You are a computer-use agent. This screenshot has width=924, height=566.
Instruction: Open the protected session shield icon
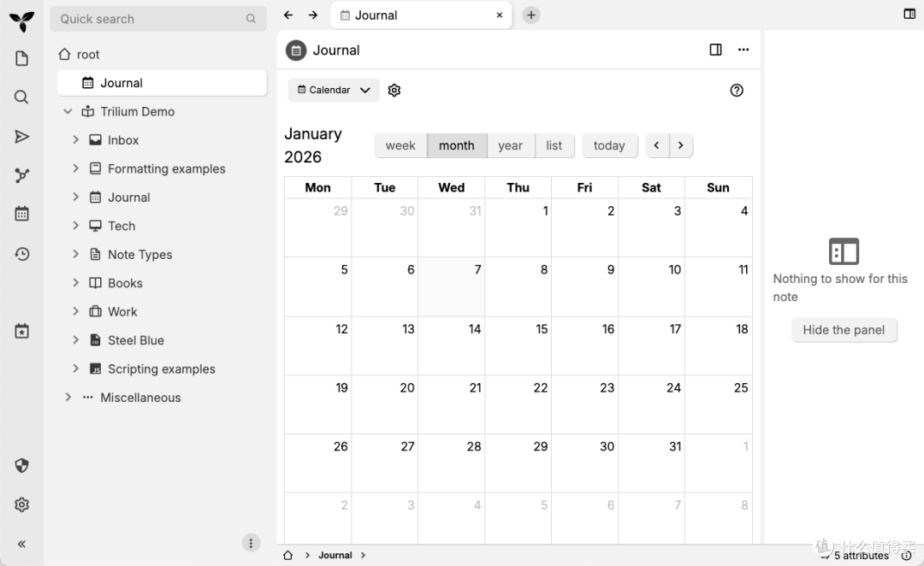coord(21,466)
